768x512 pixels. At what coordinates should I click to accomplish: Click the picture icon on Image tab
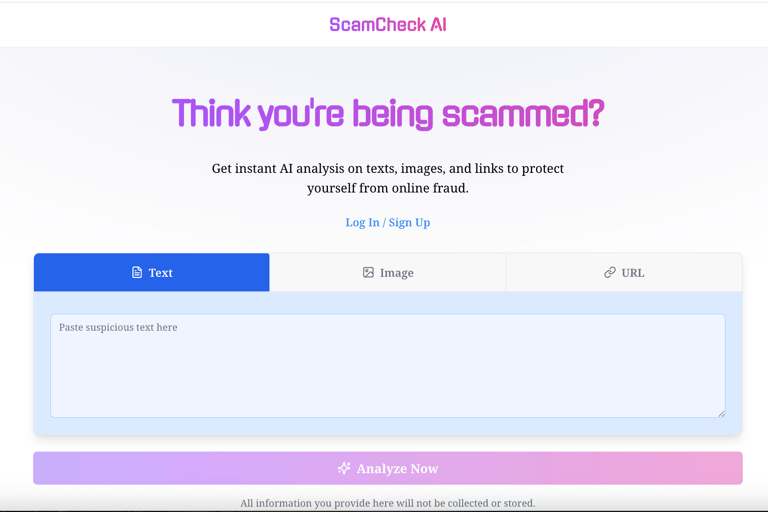(x=368, y=272)
